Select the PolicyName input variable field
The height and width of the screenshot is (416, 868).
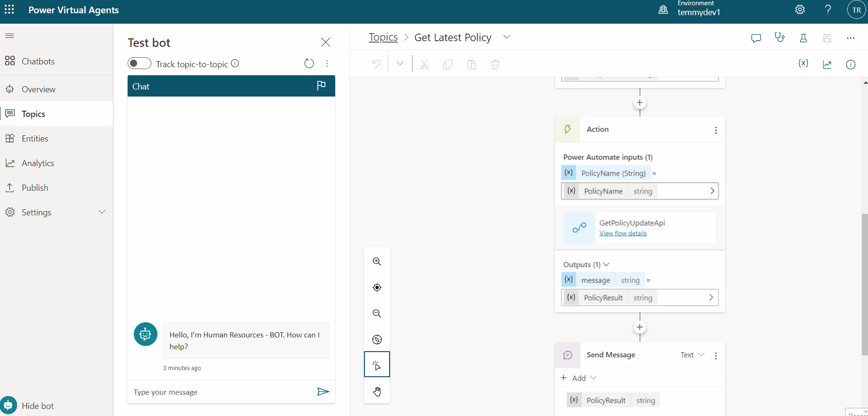coord(640,191)
